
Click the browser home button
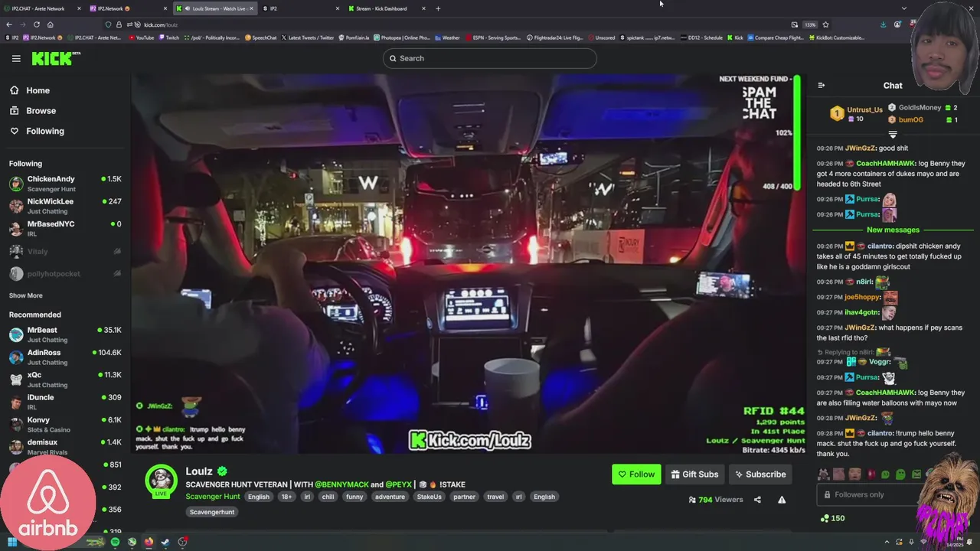[x=50, y=24]
